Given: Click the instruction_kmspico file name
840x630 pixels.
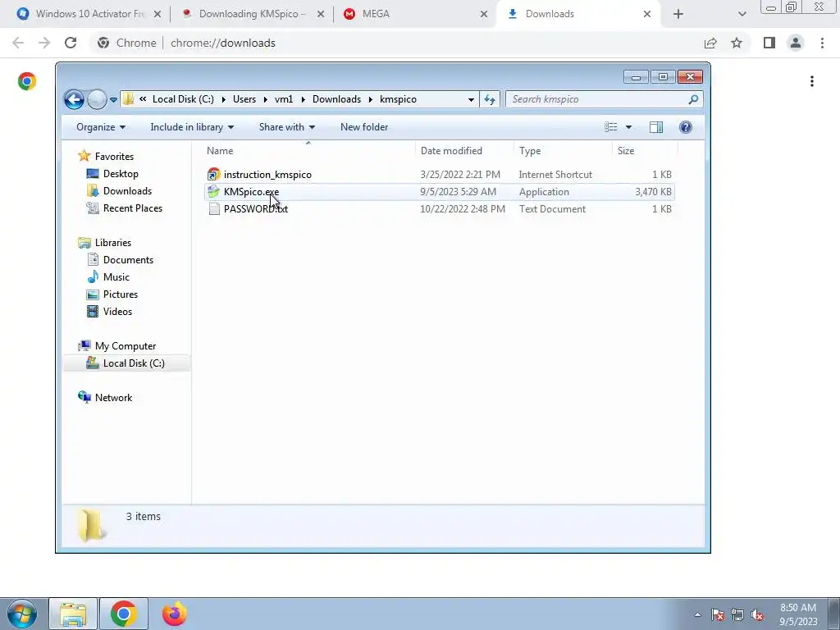Looking at the screenshot, I should click(267, 174).
